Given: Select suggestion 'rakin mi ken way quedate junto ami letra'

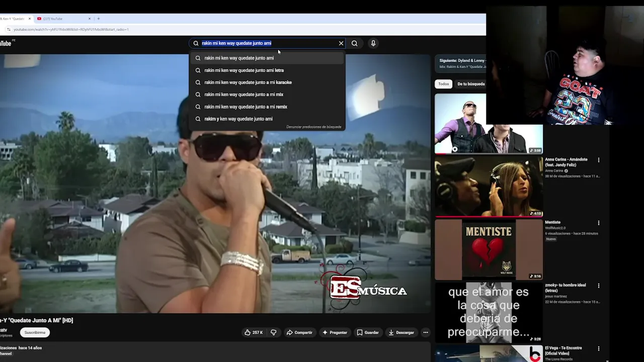Looking at the screenshot, I should point(267,70).
